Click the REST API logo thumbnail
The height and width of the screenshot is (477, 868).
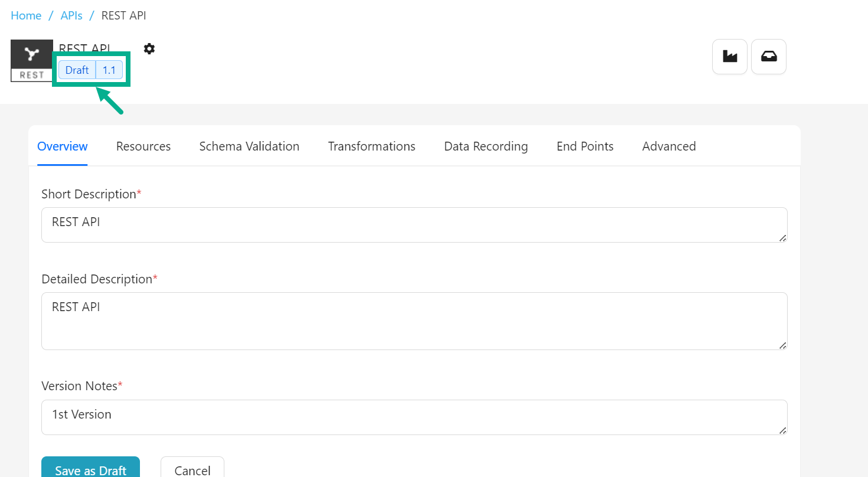[x=32, y=60]
